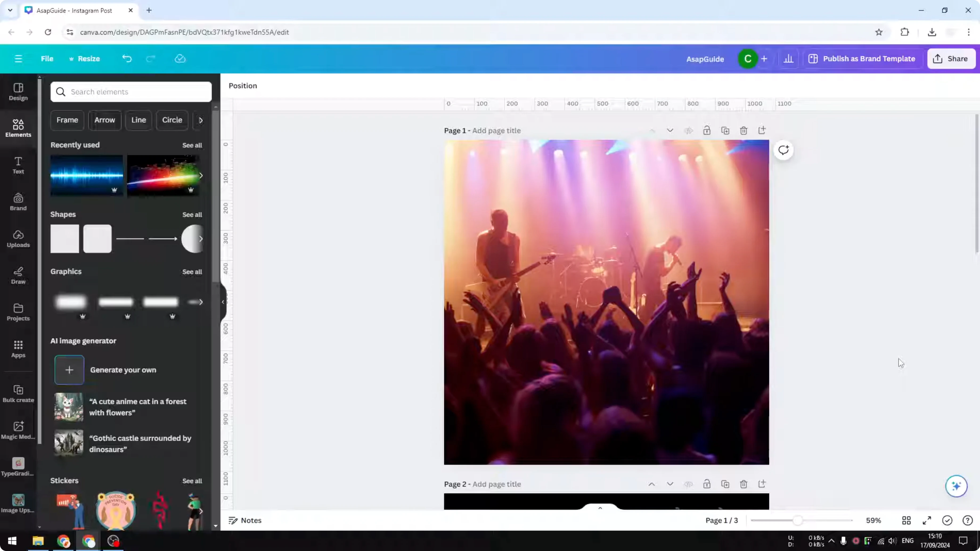Open the Apps panel

(x=18, y=349)
